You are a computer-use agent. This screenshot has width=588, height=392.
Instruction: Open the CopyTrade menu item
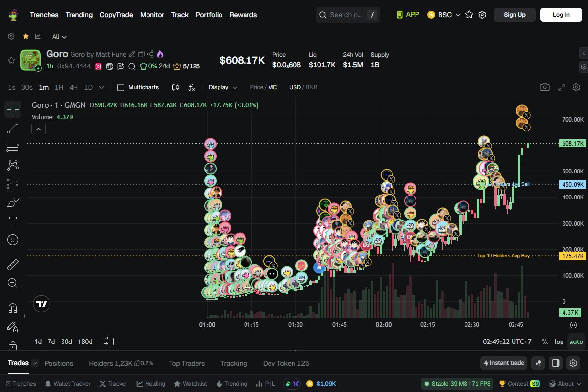coord(116,15)
